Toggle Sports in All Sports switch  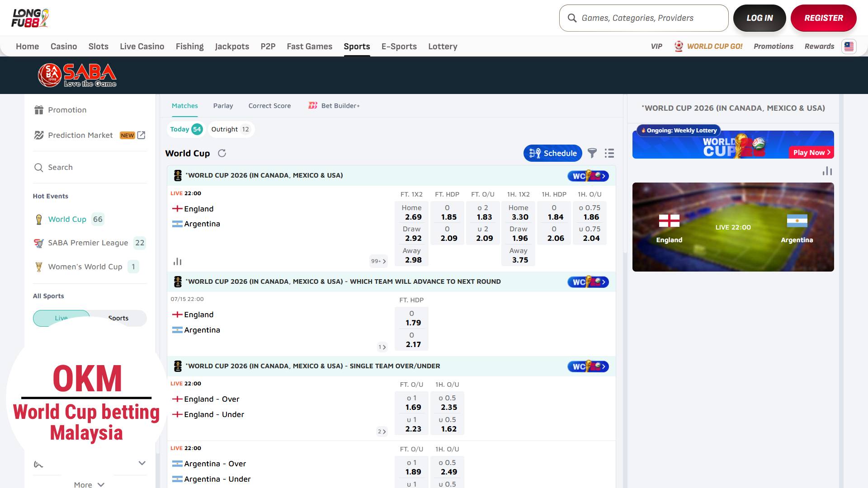pyautogui.click(x=118, y=318)
